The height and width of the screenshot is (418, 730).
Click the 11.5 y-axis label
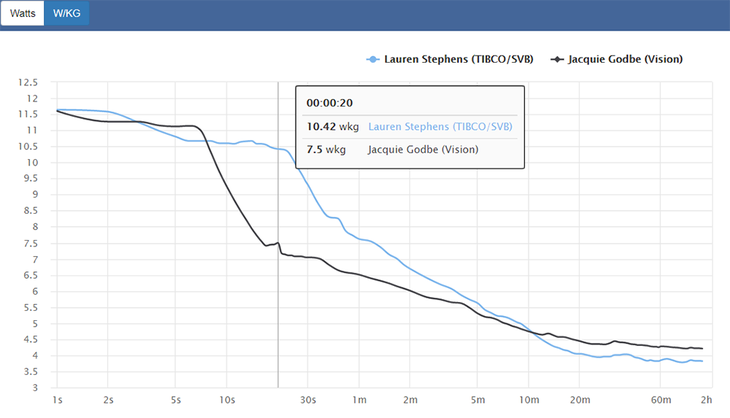click(x=28, y=114)
